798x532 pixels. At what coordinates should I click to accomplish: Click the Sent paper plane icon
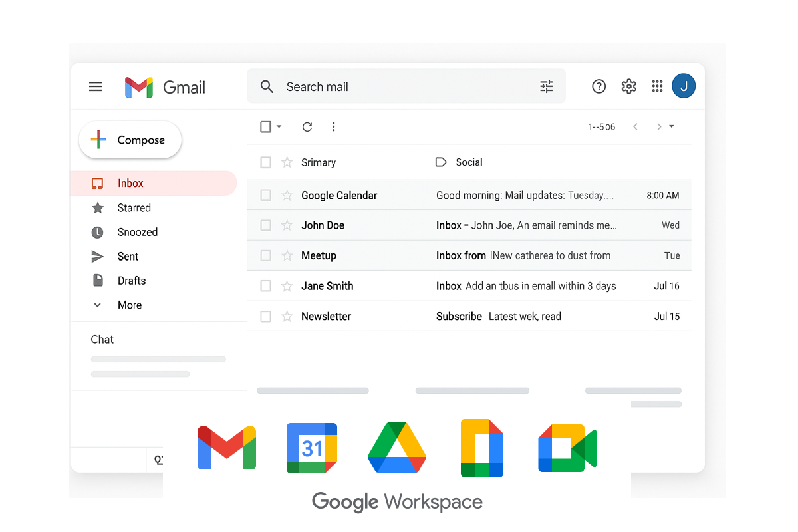coord(97,257)
